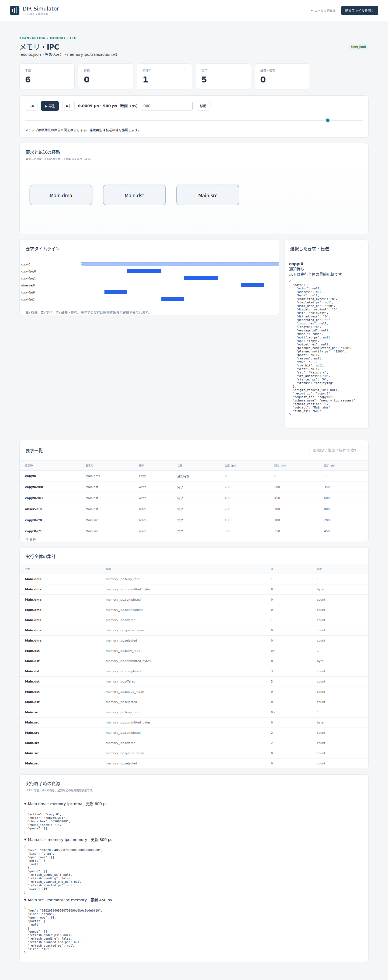Image resolution: width=388 pixels, height=980 pixels.
Task: Click the timeline slider handle
Action: tap(328, 120)
